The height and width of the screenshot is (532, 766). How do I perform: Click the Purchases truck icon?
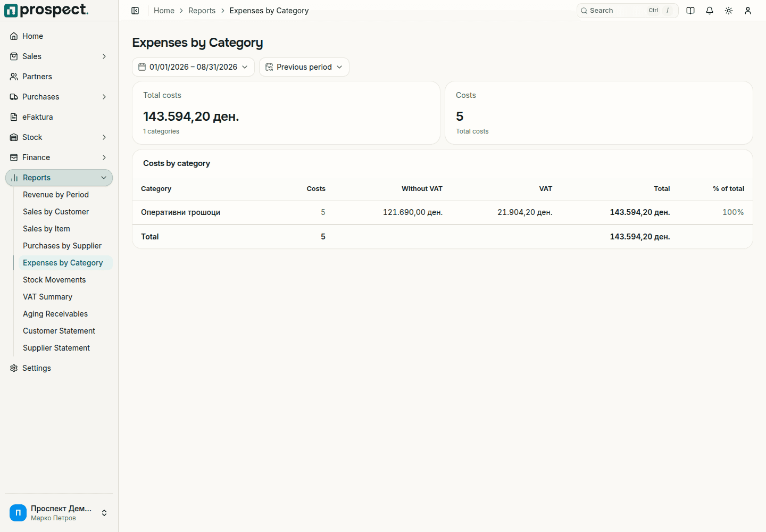pos(14,97)
